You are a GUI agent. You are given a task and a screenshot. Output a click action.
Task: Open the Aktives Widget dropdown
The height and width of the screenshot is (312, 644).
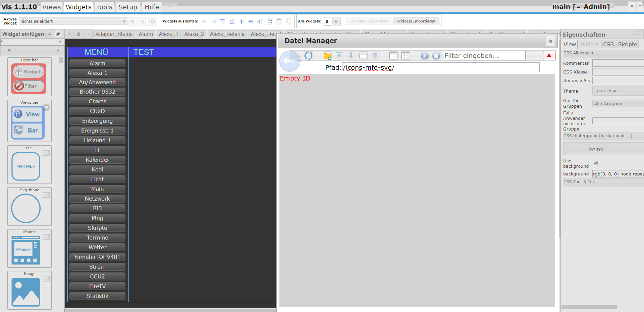coord(73,21)
